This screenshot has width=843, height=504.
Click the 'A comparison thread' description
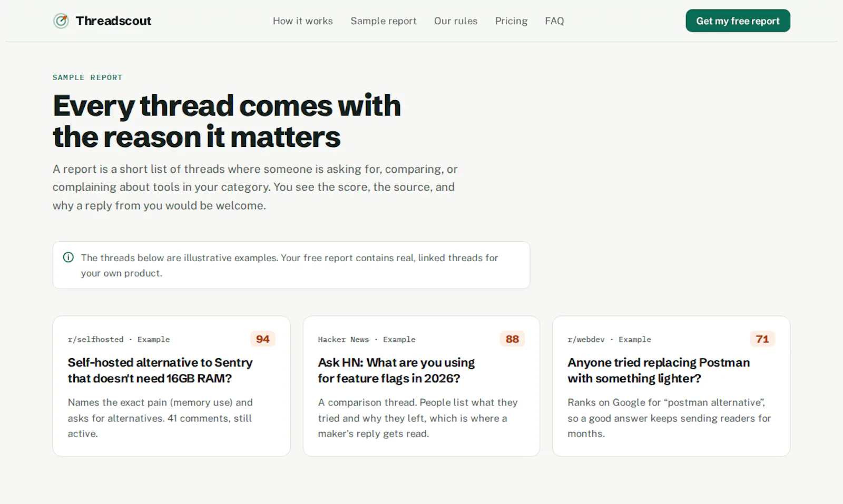pyautogui.click(x=418, y=418)
